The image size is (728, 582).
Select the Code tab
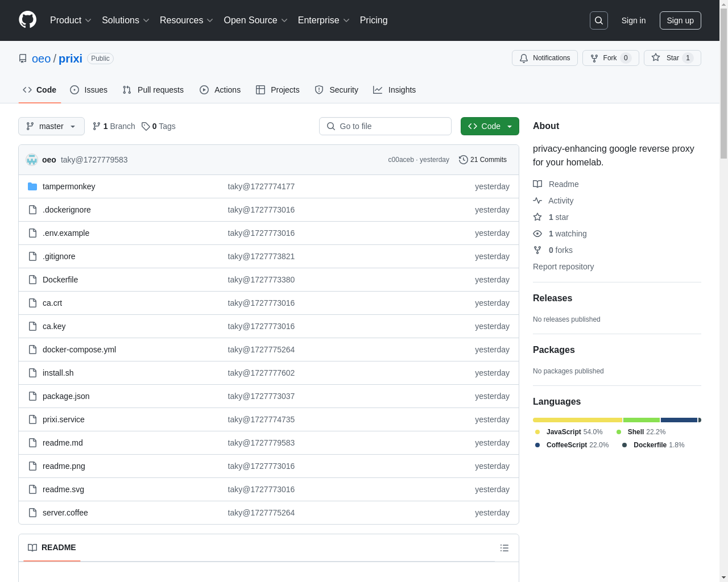[x=40, y=90]
